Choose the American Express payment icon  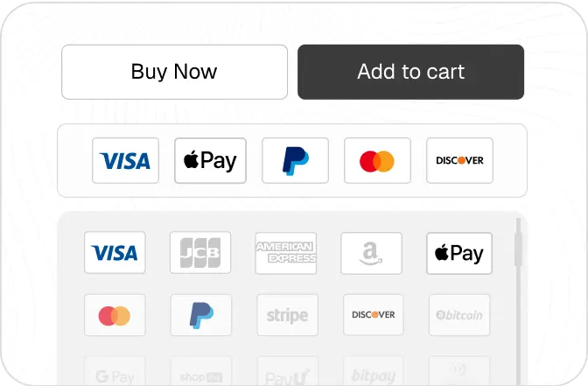point(285,253)
